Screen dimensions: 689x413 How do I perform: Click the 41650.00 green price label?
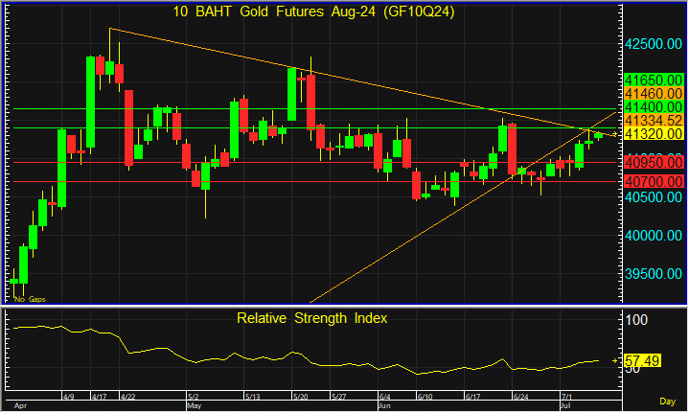(x=651, y=78)
